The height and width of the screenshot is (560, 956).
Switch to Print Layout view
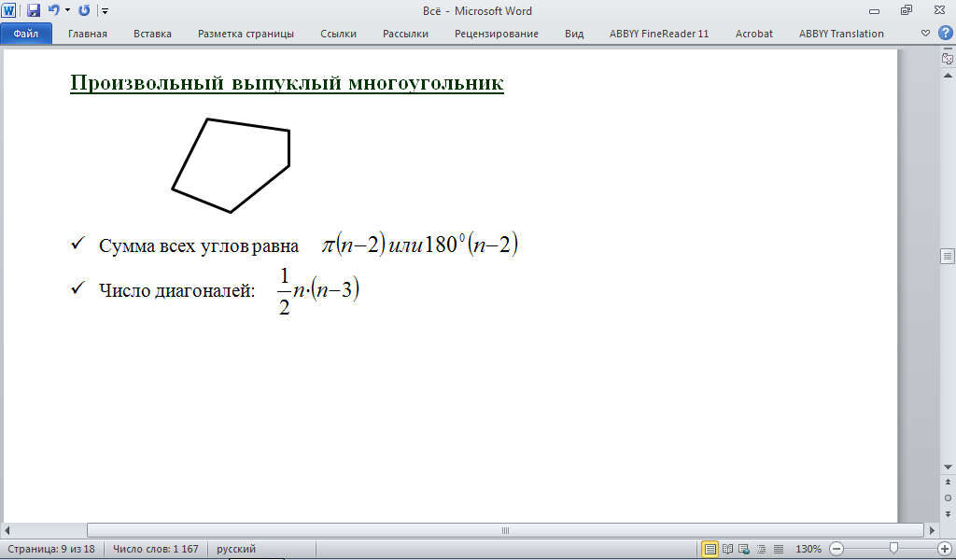[x=710, y=549]
